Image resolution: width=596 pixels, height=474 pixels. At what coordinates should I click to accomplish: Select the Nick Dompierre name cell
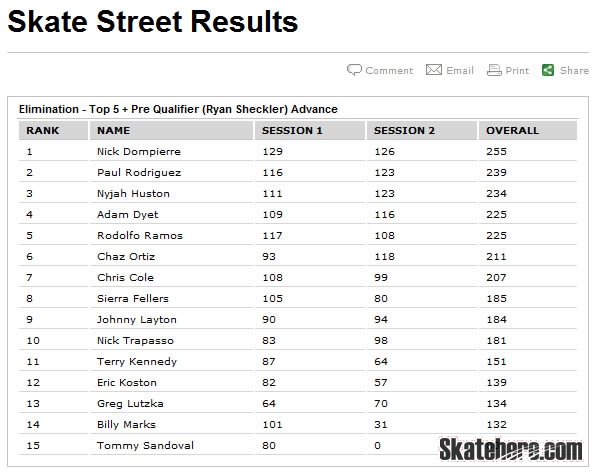[139, 152]
